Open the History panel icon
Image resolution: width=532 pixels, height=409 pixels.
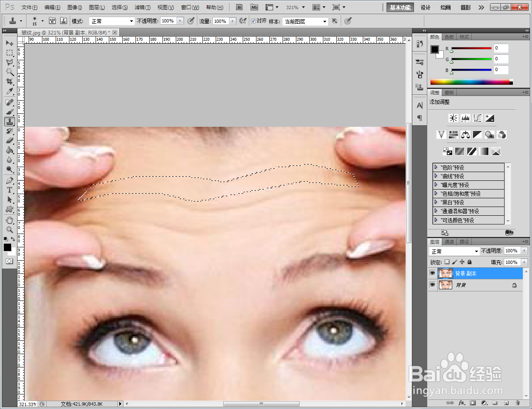420,44
